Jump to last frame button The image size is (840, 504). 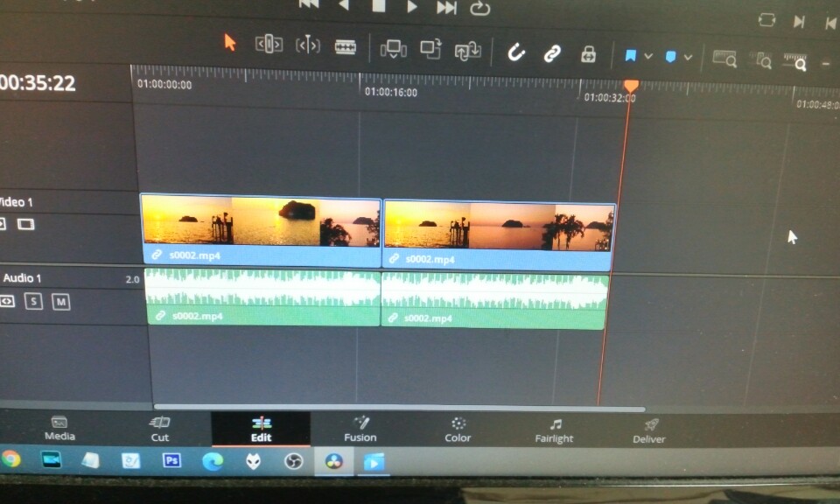click(x=445, y=7)
